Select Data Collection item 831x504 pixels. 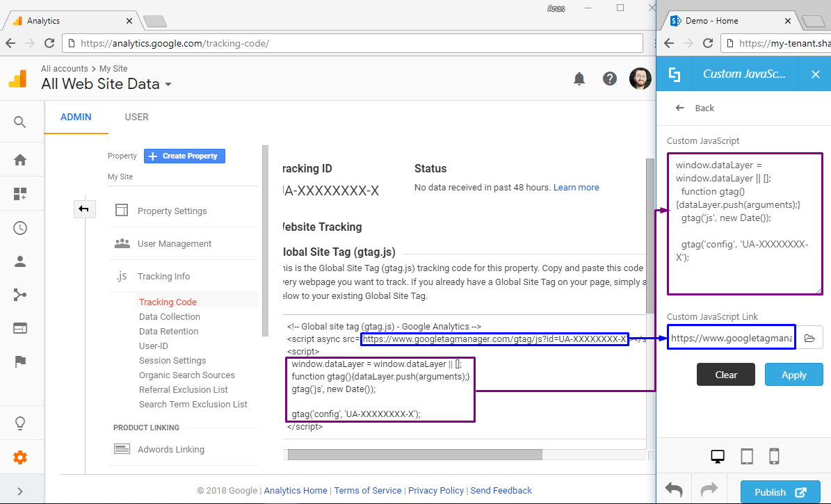point(170,316)
